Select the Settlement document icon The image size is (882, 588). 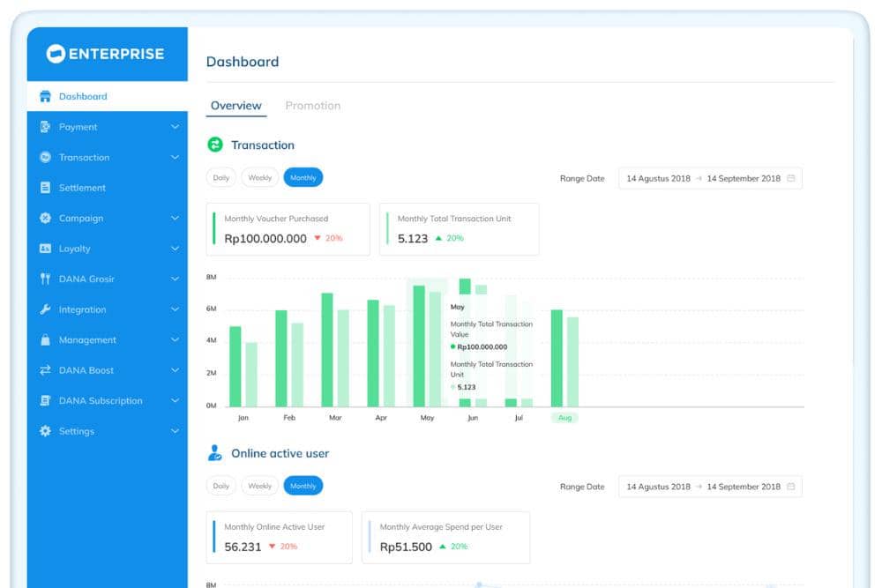tap(45, 188)
